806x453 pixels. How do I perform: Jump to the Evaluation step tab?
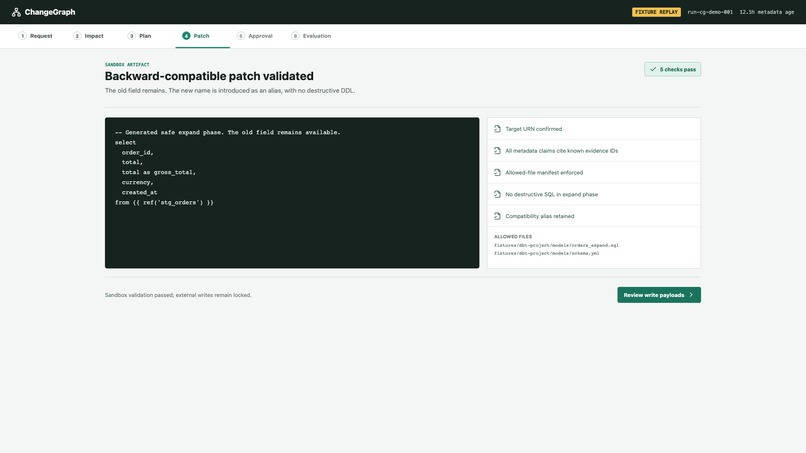coord(312,36)
